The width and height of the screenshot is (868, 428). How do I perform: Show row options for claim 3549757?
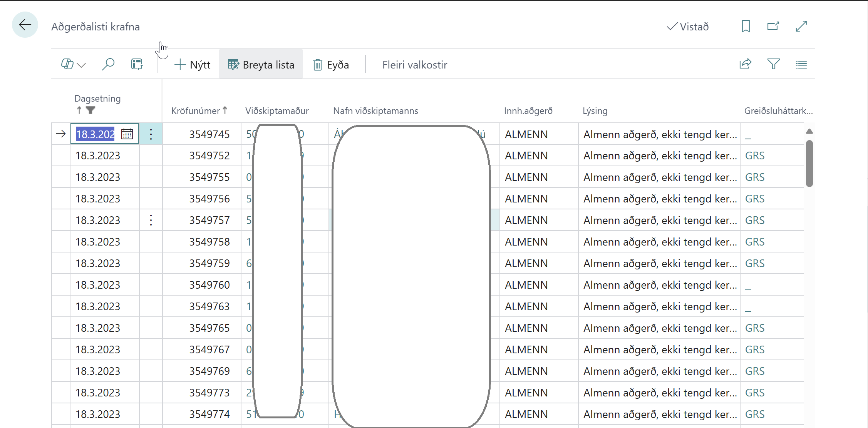pyautogui.click(x=151, y=220)
